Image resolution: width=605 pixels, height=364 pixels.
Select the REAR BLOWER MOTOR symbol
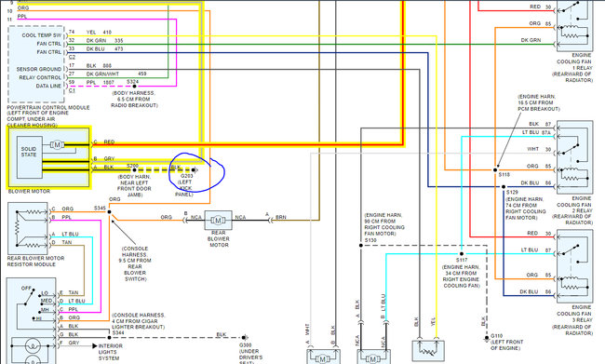coord(219,221)
